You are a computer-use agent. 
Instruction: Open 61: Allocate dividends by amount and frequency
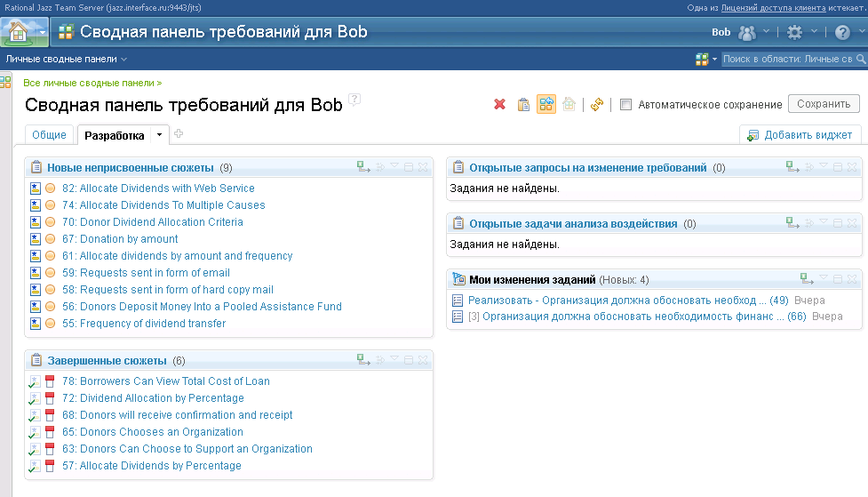tap(177, 256)
